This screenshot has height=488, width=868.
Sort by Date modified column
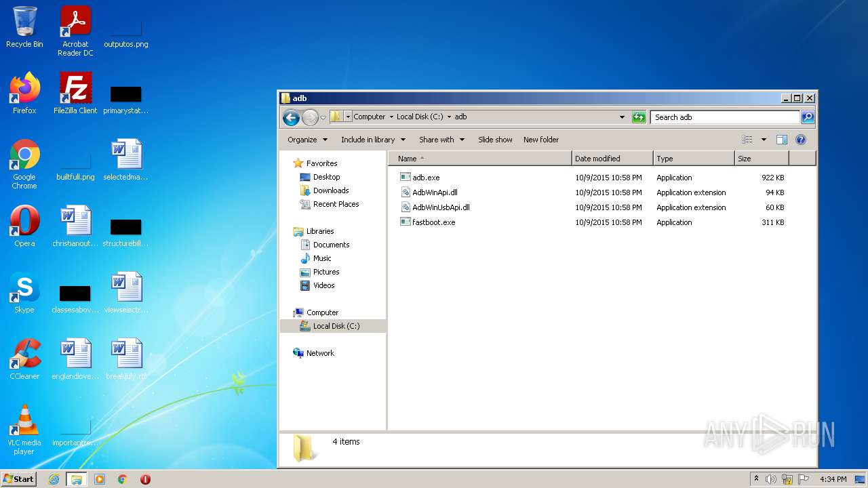[x=612, y=159]
